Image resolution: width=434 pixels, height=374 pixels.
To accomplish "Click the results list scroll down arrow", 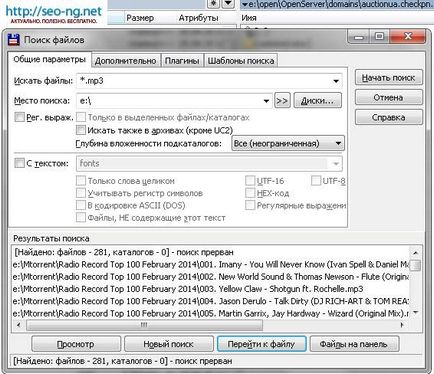I will tap(415, 313).
